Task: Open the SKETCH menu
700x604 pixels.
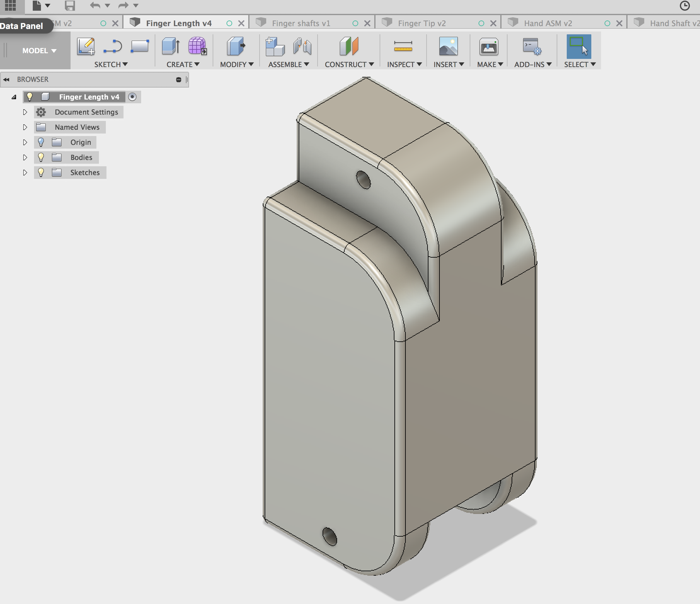Action: [x=111, y=64]
